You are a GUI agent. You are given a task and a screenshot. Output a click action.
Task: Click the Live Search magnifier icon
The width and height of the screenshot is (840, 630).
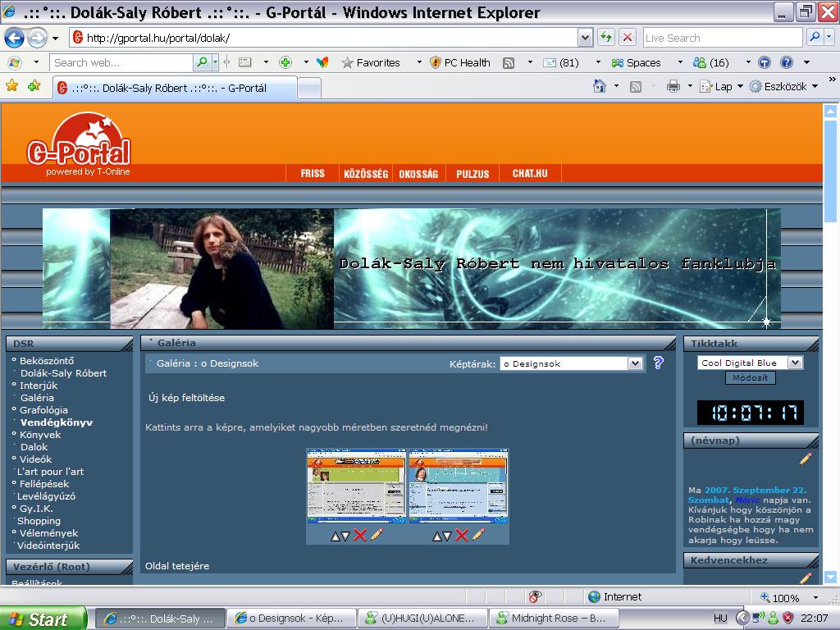tap(815, 37)
